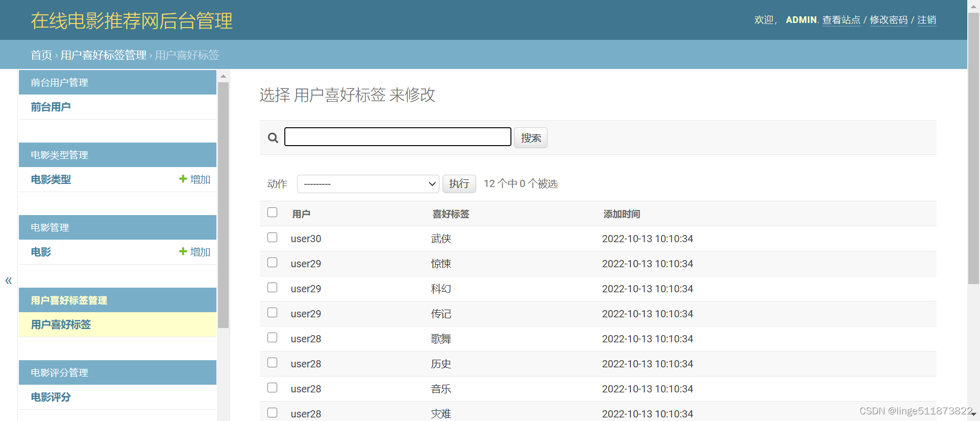Screen dimensions: 980x421
Task: Open the 动作 action dropdown
Action: tap(368, 184)
